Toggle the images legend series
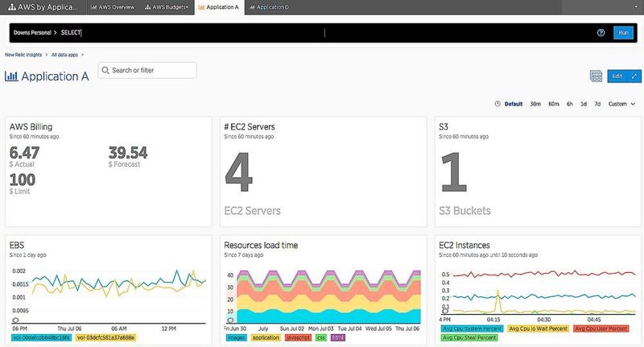This screenshot has height=347, width=644. point(236,337)
